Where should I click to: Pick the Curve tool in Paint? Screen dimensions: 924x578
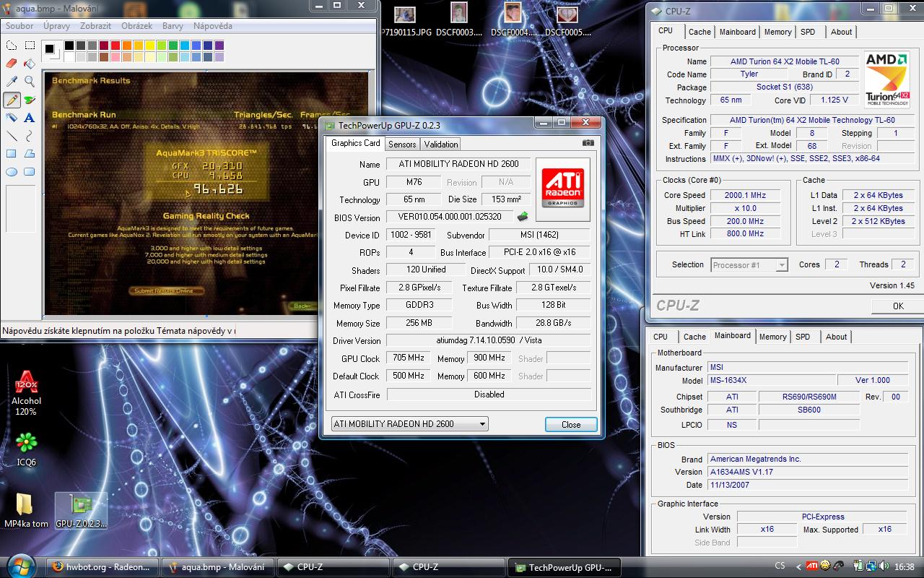click(30, 136)
